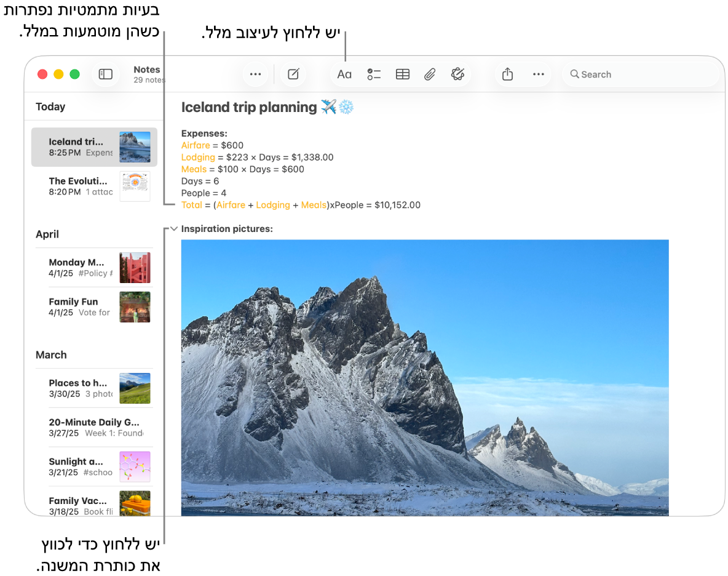Click the Lodging = $223 line variable
The width and height of the screenshot is (728, 576).
[x=198, y=158]
